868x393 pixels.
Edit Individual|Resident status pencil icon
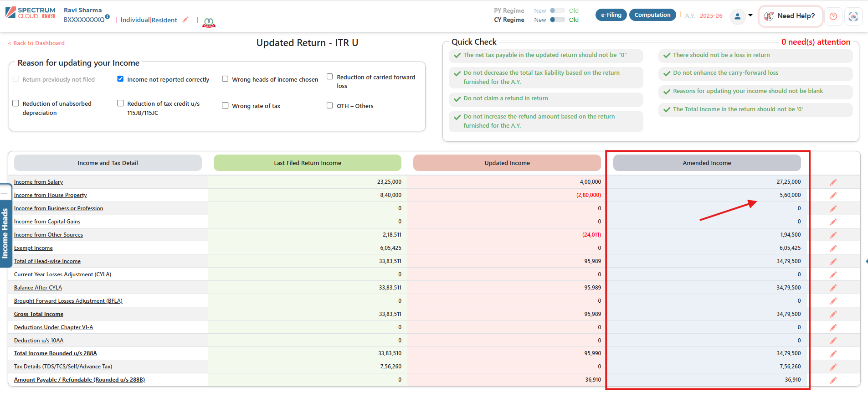[185, 20]
